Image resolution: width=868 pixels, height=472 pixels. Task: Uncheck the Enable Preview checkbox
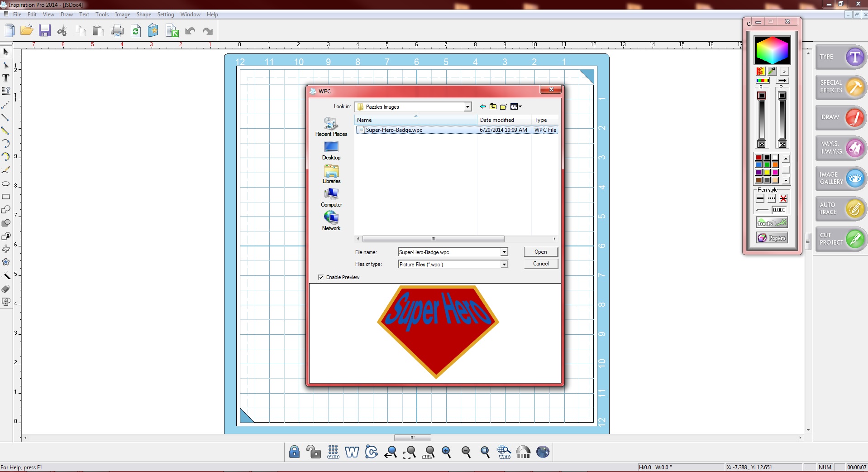[321, 277]
